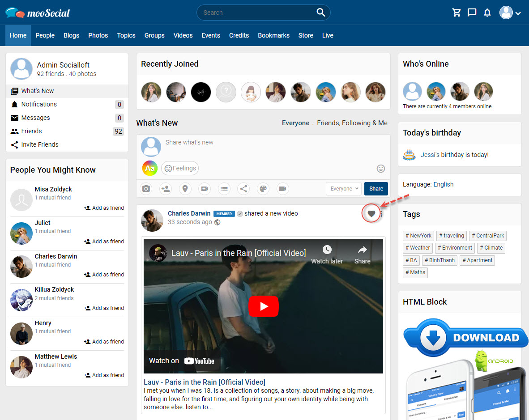Click Jessi's birthday is today link
Screen dimensions: 529x420
[454, 155]
